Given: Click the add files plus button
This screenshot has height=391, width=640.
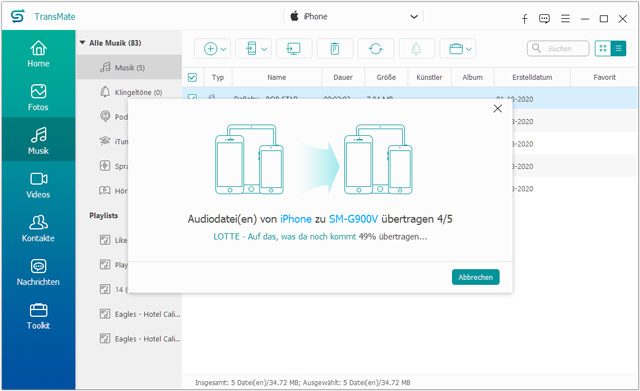Looking at the screenshot, I should 210,49.
